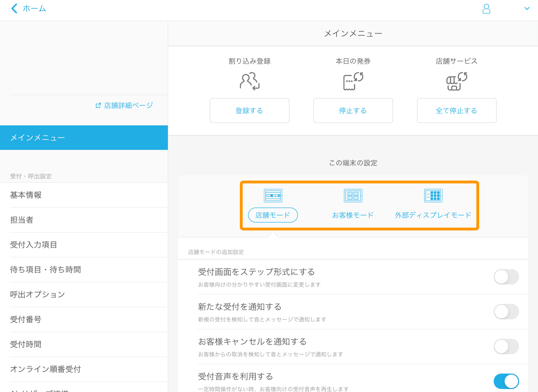The height and width of the screenshot is (392, 538).
Task: Open the user account icon
Action: pyautogui.click(x=486, y=9)
